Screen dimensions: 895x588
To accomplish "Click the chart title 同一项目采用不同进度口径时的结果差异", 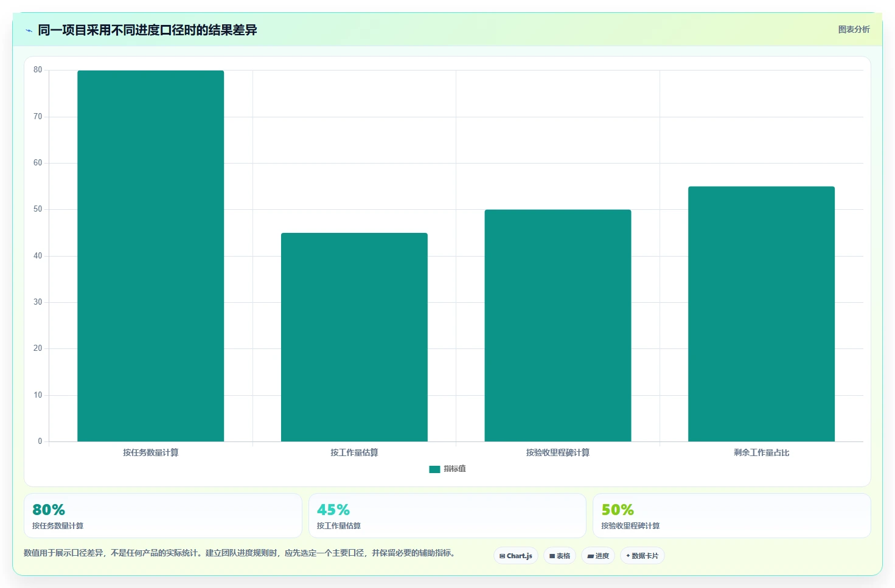I will (147, 30).
